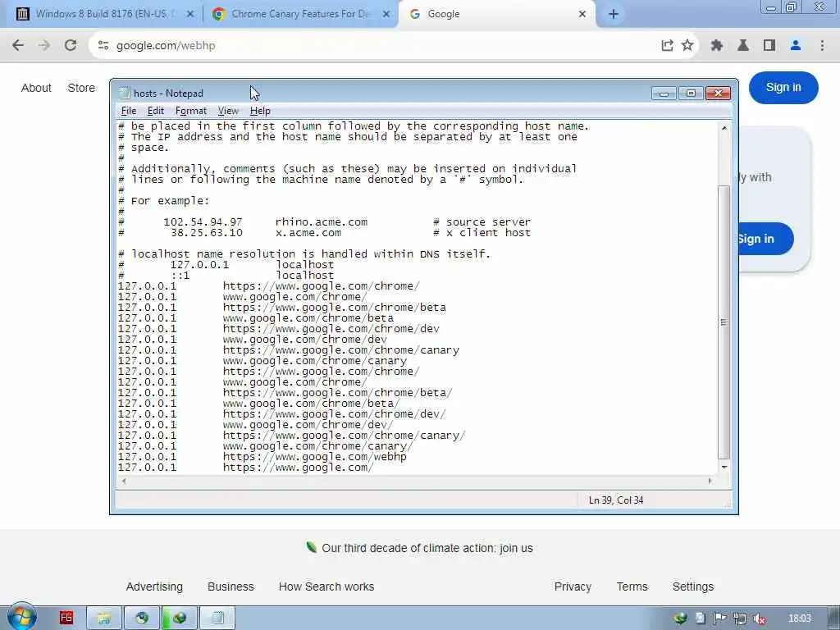Maximize the hosts Notepad window

[691, 94]
